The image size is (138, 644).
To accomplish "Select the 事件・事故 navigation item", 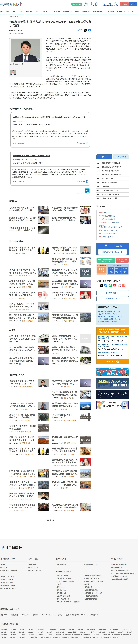I will [29, 11].
